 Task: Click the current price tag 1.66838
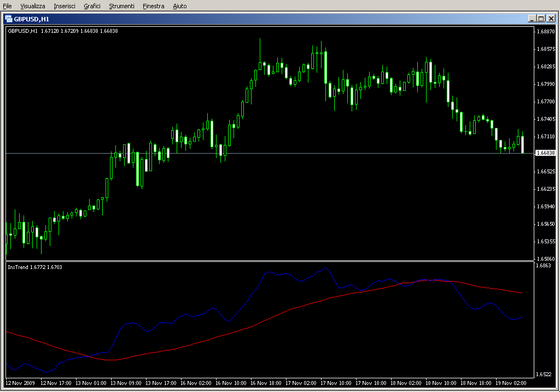(545, 153)
